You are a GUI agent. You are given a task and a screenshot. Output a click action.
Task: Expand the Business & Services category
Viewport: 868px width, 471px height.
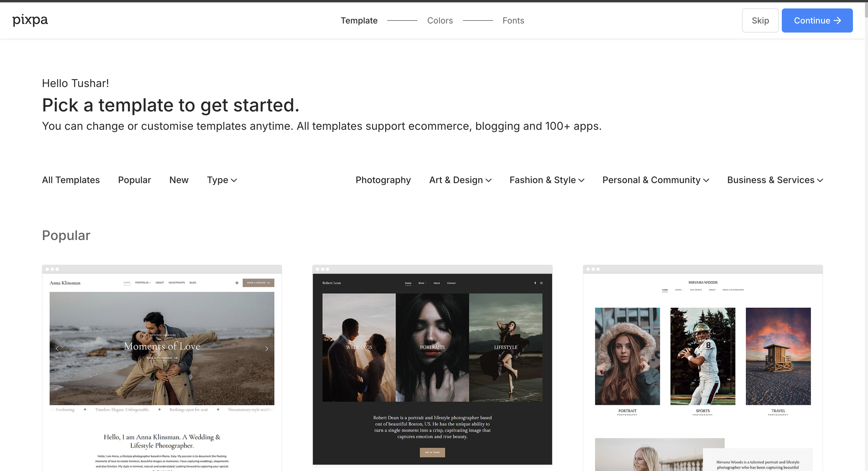click(775, 180)
